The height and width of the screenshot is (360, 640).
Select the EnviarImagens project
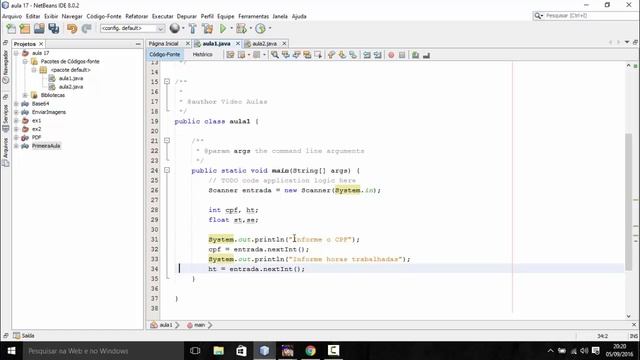click(x=49, y=112)
